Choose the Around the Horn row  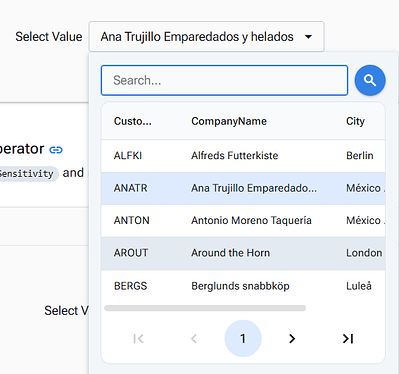pos(243,253)
